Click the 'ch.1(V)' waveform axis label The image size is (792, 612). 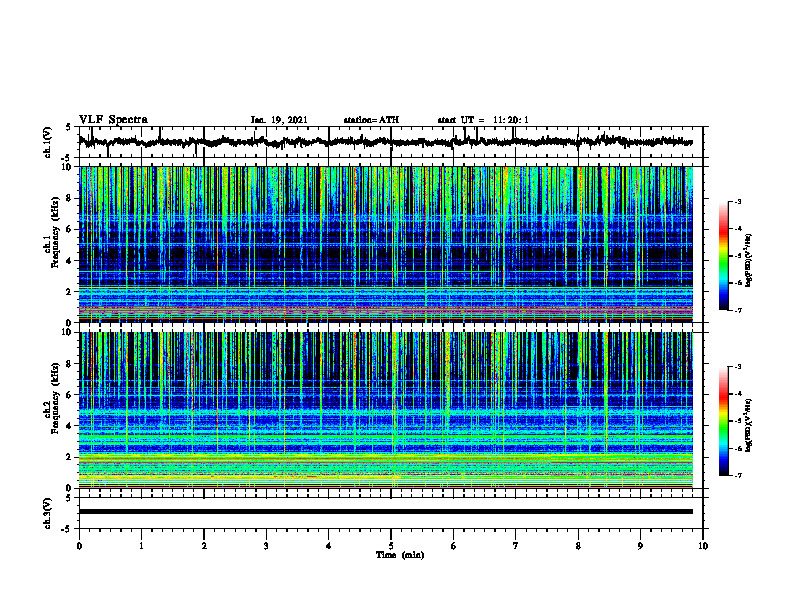point(48,142)
